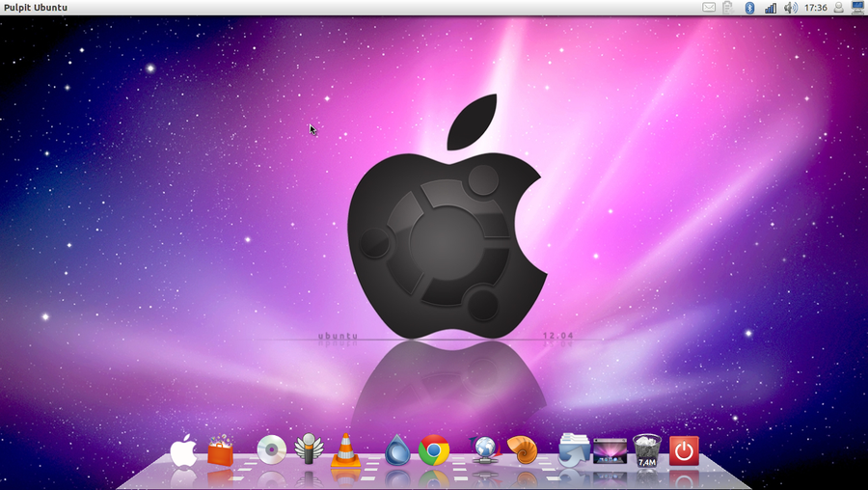
Task: Click the red power button in dock
Action: pyautogui.click(x=684, y=450)
